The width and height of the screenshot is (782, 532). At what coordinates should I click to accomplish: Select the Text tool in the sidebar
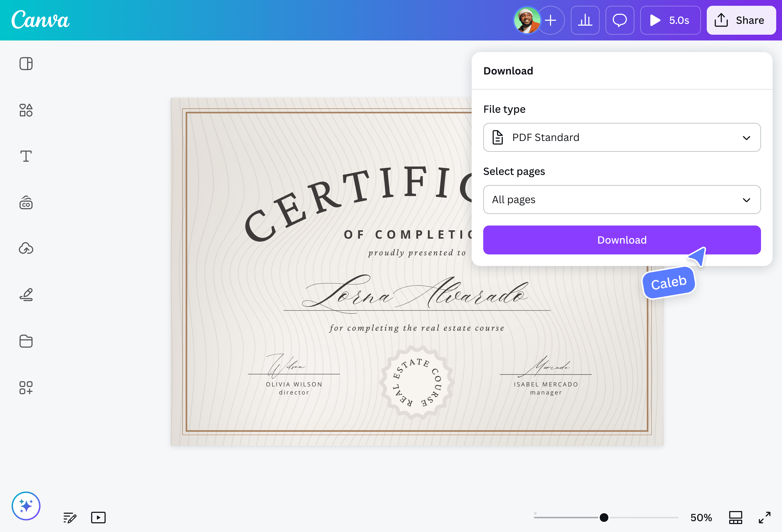pyautogui.click(x=26, y=156)
